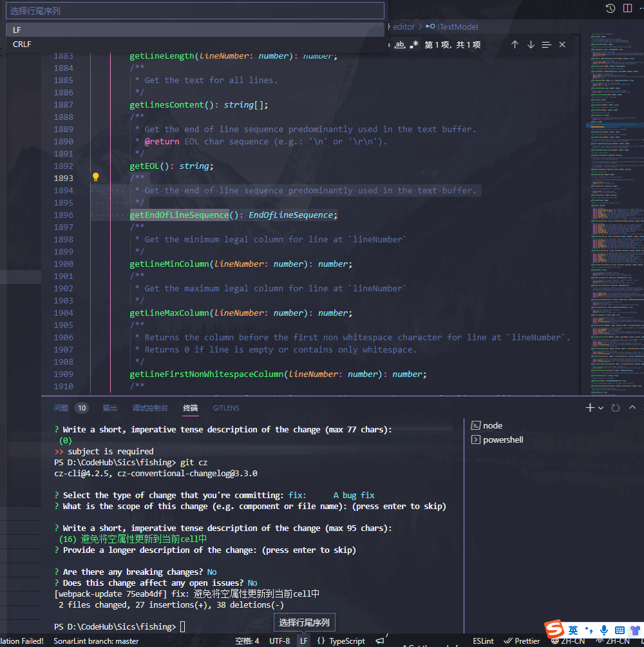
Task: Switch to the 问题 problems tab
Action: (x=61, y=408)
